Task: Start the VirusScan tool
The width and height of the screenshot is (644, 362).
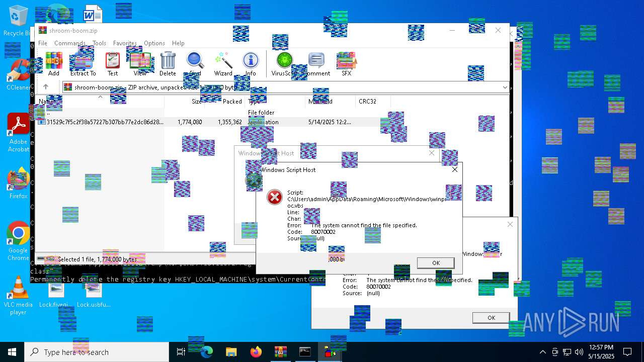Action: click(x=284, y=64)
